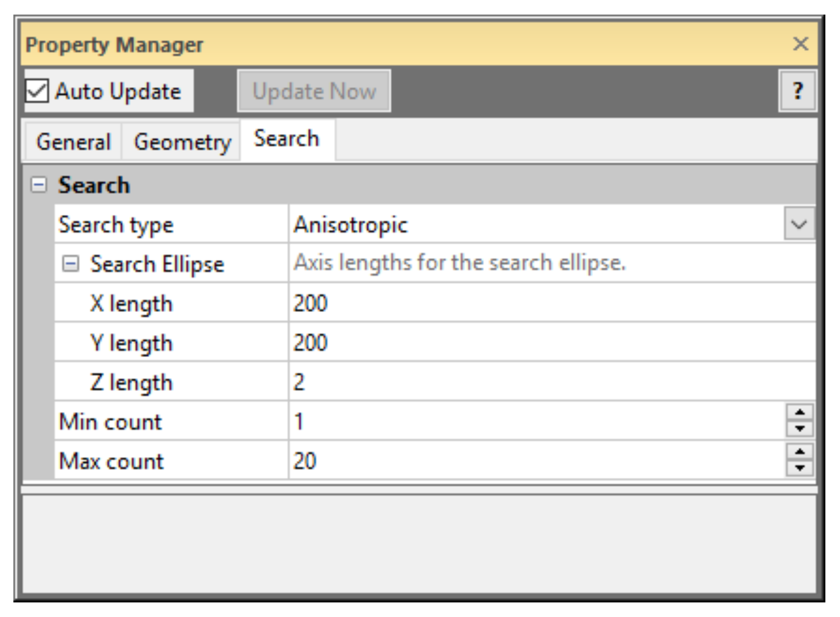Collapse the Search Ellipse group

coord(71,264)
